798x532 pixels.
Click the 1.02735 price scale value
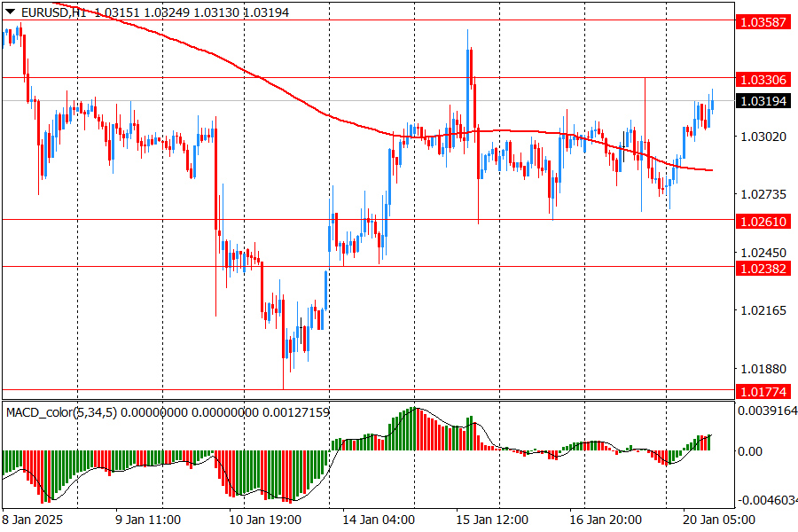763,194
